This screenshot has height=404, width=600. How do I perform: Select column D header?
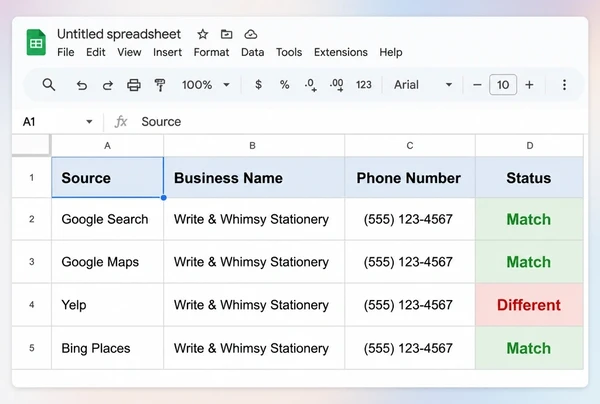(x=530, y=145)
